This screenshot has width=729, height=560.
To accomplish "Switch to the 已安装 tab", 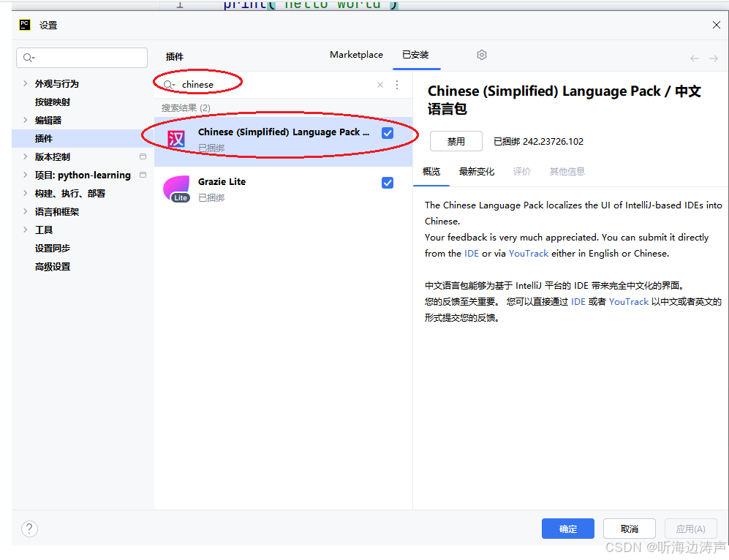I will [x=415, y=55].
